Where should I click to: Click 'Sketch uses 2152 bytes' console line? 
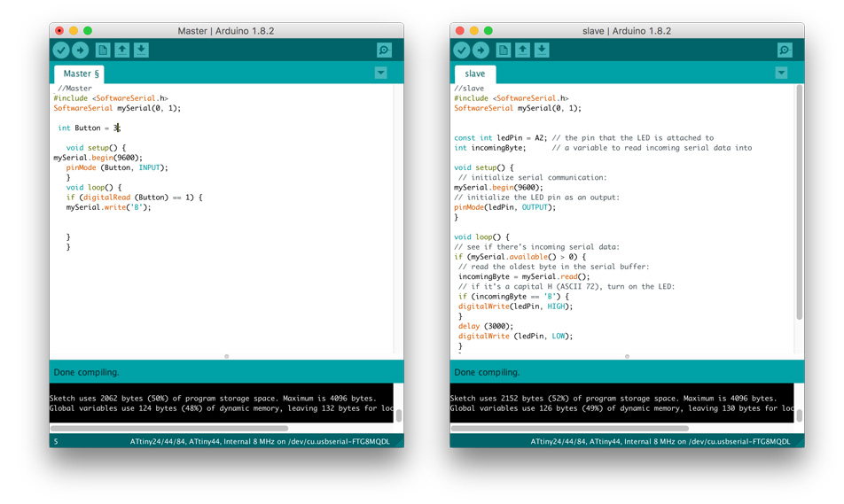tap(613, 399)
